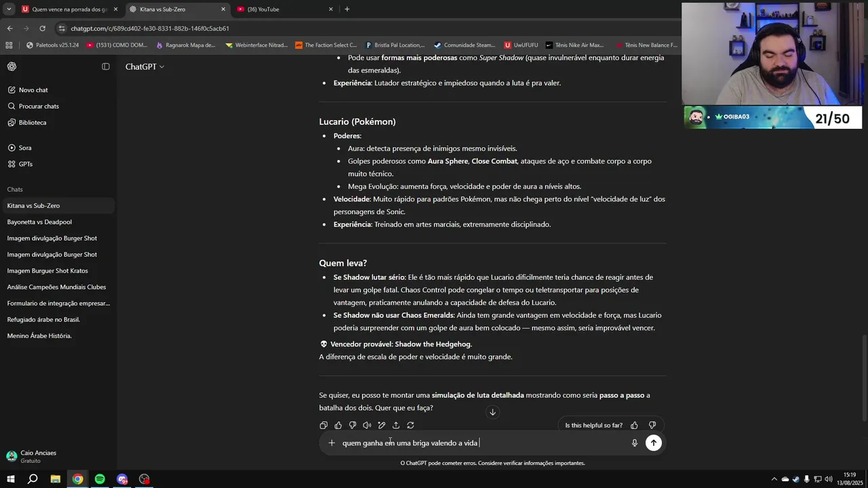Open a new Chrome tab

[x=347, y=9]
